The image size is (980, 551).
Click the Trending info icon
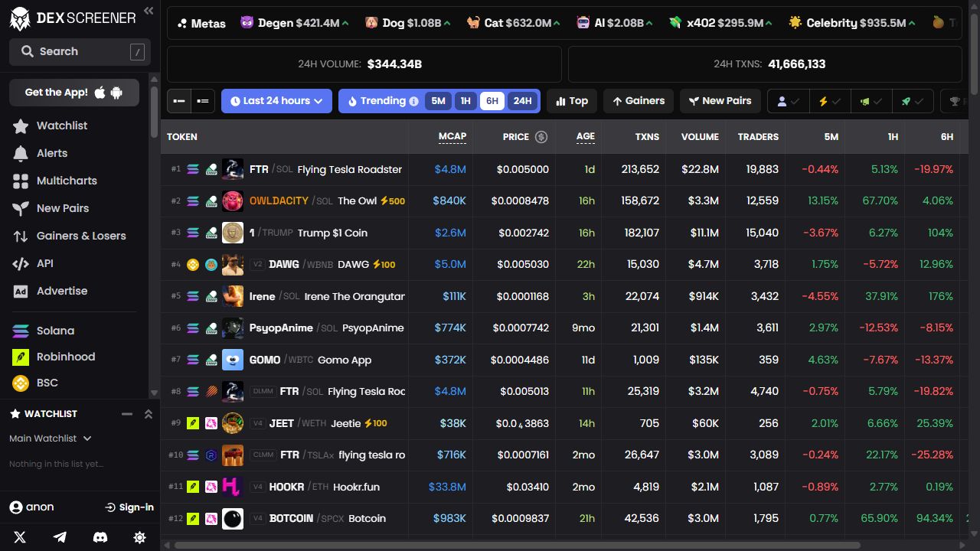tap(413, 101)
